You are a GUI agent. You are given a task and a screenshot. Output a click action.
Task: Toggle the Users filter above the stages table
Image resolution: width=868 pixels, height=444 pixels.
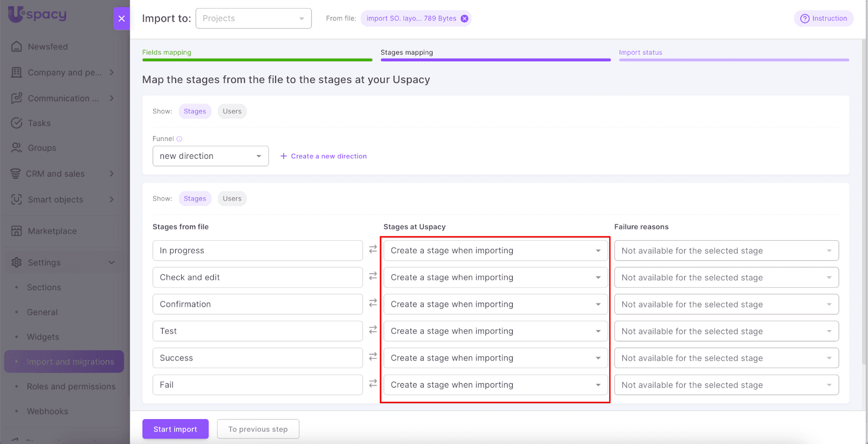point(232,198)
